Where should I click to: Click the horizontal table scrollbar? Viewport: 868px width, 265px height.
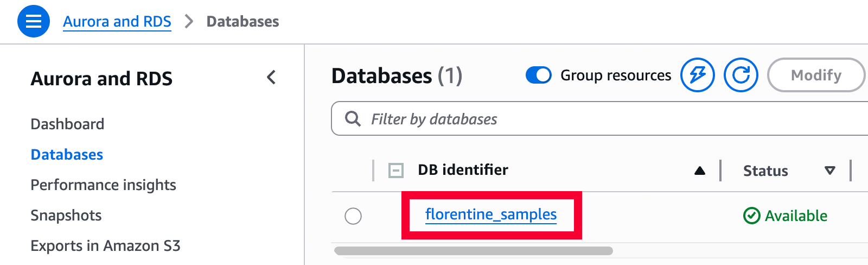[x=473, y=251]
